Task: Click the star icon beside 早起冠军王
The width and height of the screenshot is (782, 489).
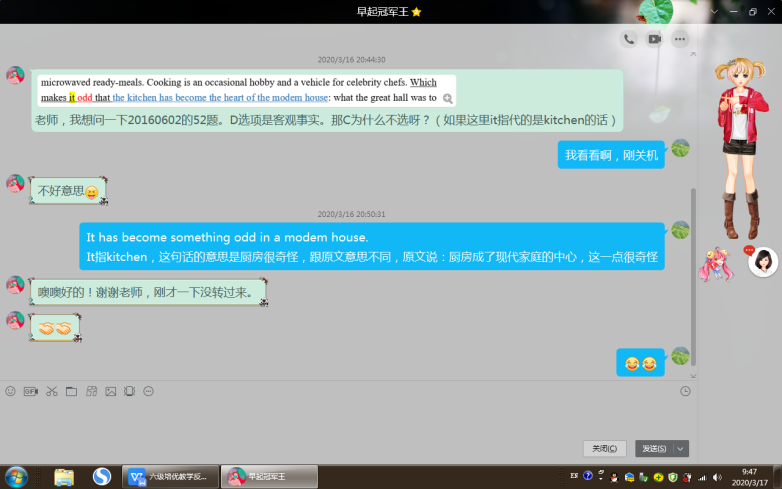Action: click(416, 12)
